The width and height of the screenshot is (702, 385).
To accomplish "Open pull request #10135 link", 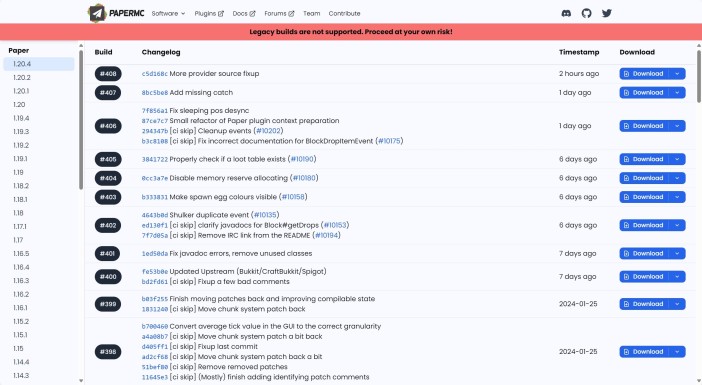I will point(265,215).
